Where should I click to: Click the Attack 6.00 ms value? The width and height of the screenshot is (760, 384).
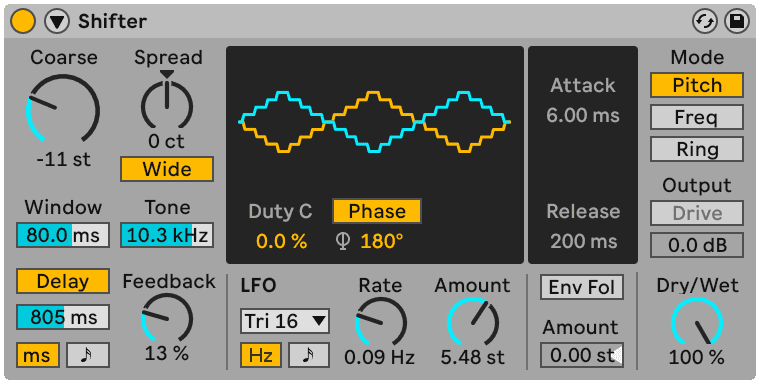click(583, 115)
